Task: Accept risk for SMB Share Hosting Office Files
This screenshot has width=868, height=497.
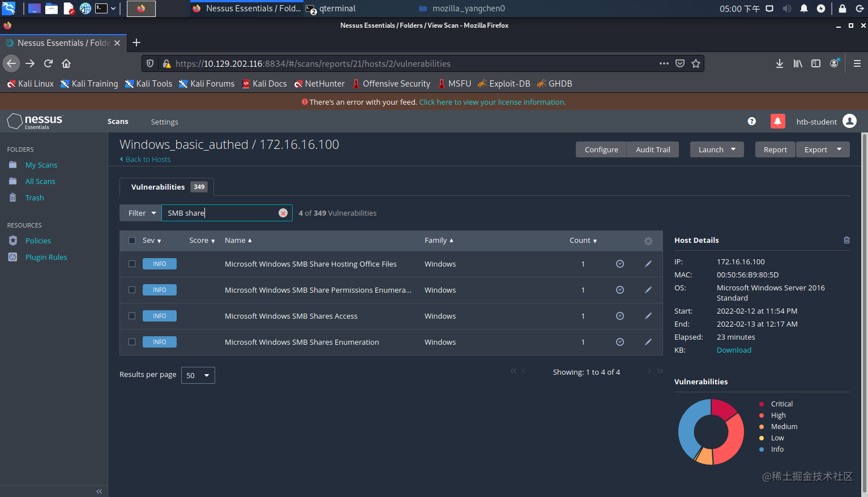Action: 620,264
